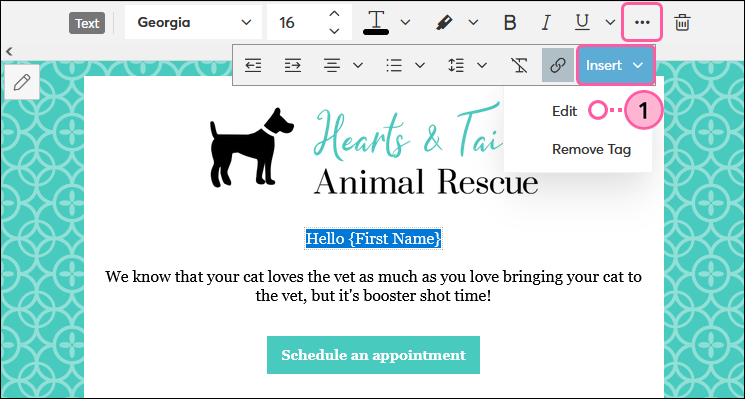Screen dimensions: 745x399
Task: Expand alignment options arrow
Action: pyautogui.click(x=358, y=66)
